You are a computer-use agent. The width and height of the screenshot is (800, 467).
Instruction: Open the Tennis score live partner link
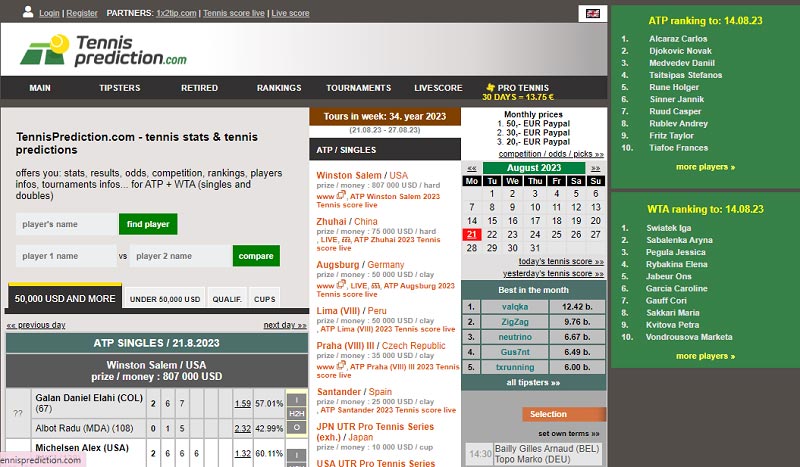click(x=234, y=13)
